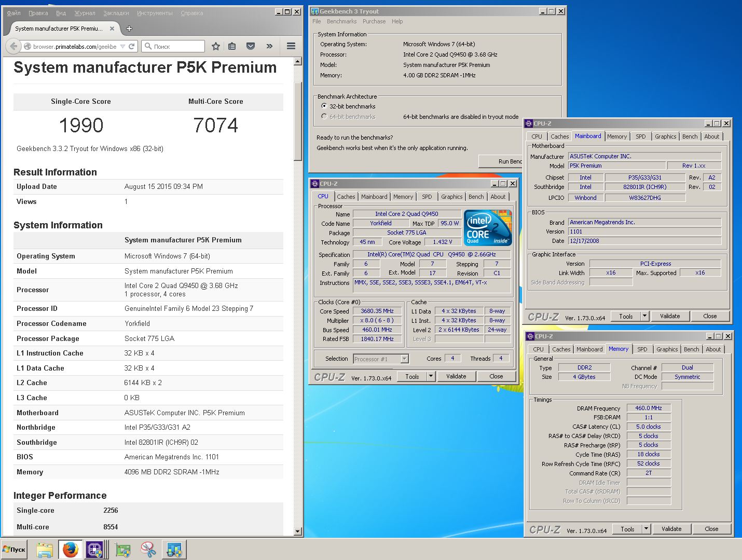The image size is (742, 560).
Task: Select CPU tab in Memory window
Action: (539, 349)
